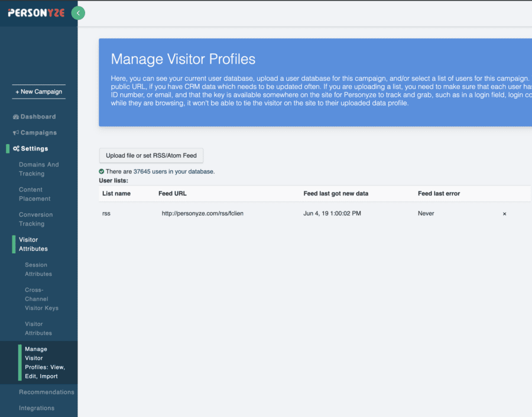Open Cross-Channel Visitor Keys
This screenshot has width=532, height=417.
(x=41, y=299)
